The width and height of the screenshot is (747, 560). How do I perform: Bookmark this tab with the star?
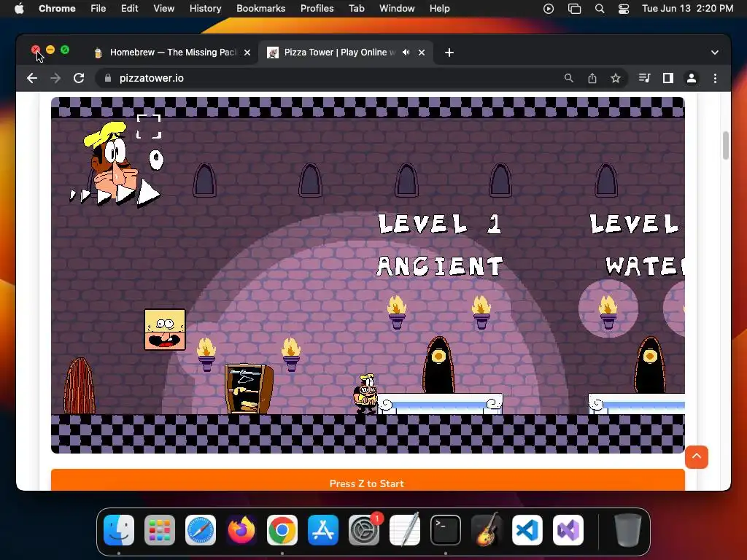pyautogui.click(x=616, y=78)
